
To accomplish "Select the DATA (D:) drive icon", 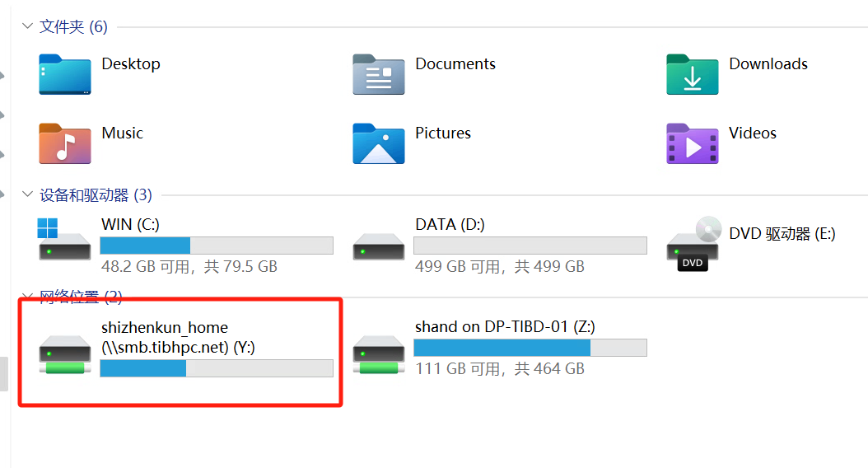I will 379,246.
